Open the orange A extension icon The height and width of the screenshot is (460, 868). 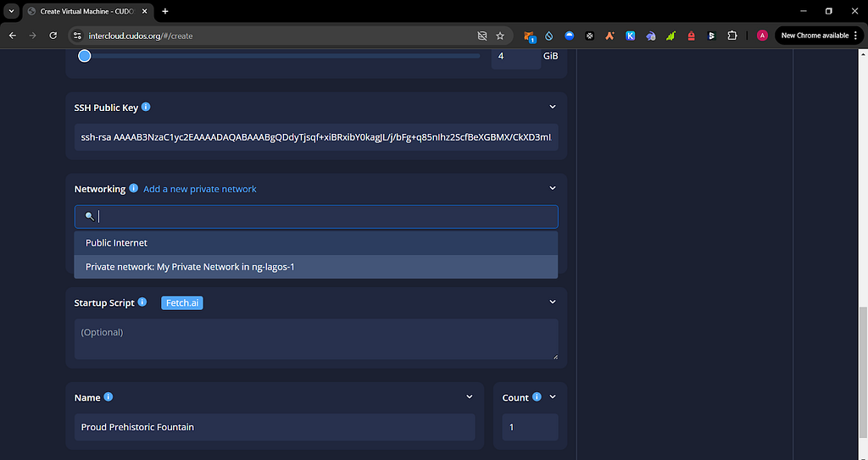click(x=609, y=36)
